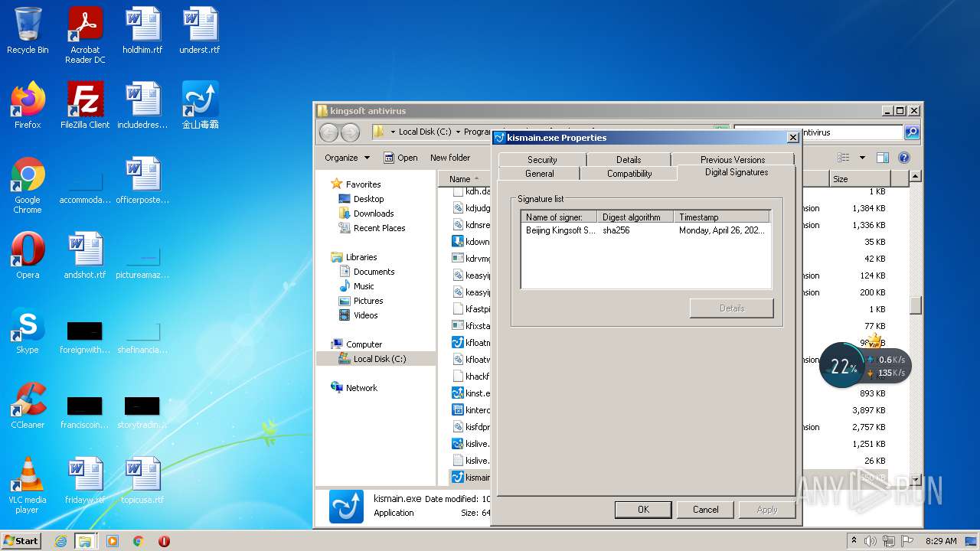980x551 pixels.
Task: Select fridayw.rtf desktop file
Action: (85, 481)
